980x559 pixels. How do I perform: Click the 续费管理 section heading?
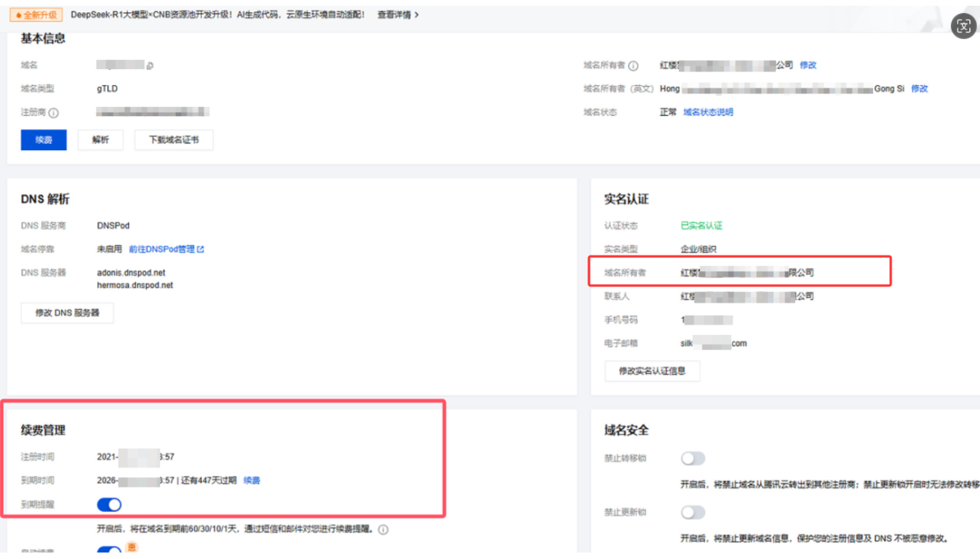point(43,430)
